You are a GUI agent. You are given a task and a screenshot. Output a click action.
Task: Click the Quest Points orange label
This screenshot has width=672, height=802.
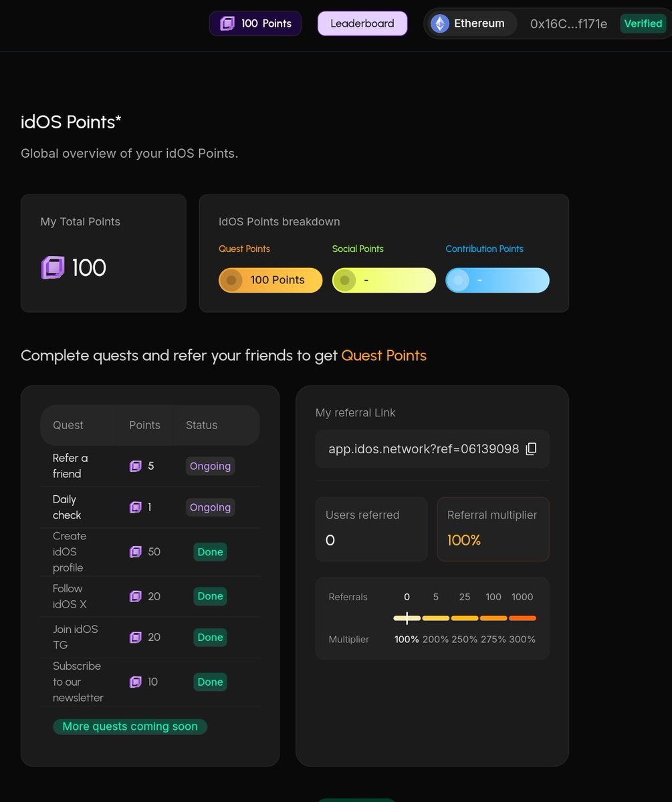tap(245, 249)
